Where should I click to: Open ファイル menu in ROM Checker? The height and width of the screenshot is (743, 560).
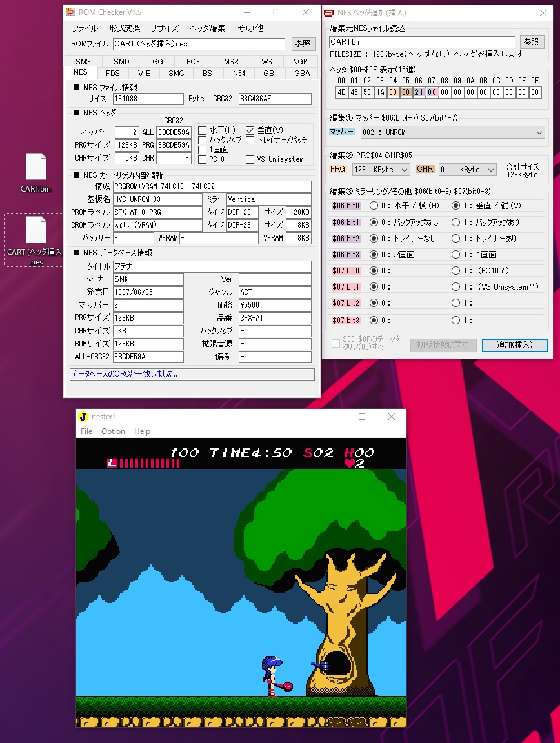click(x=85, y=28)
